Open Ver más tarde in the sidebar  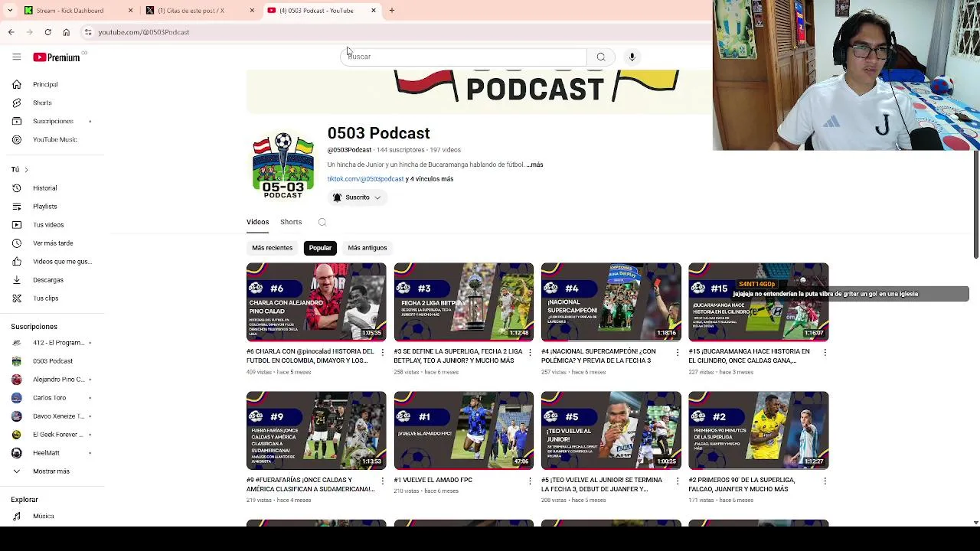coord(53,243)
